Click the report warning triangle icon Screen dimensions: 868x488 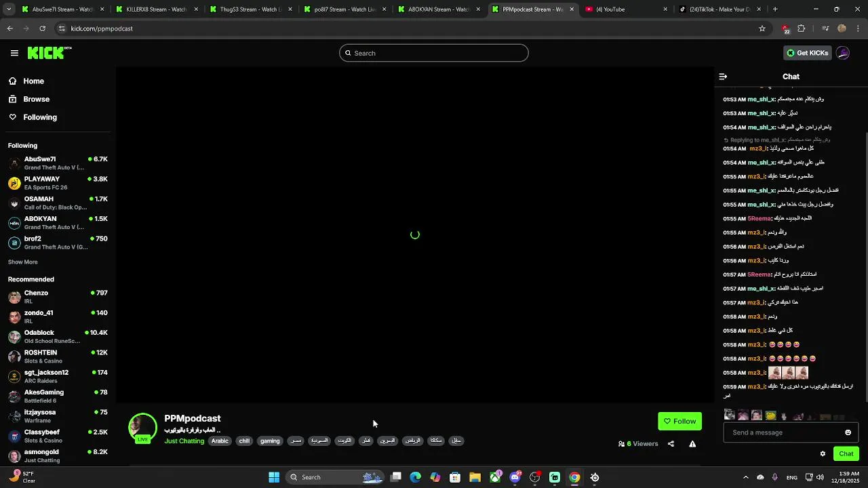pos(692,444)
